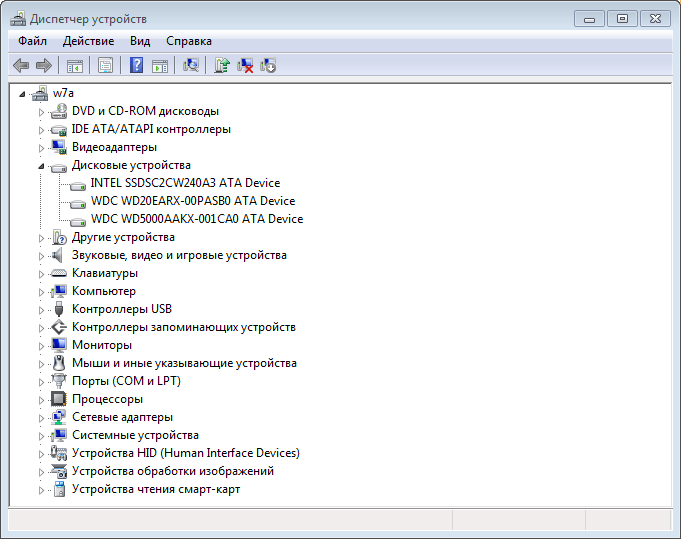This screenshot has height=539, width=681.
Task: Select INTEL SSDSC2CW240A3 ATA Device
Action: click(x=185, y=183)
